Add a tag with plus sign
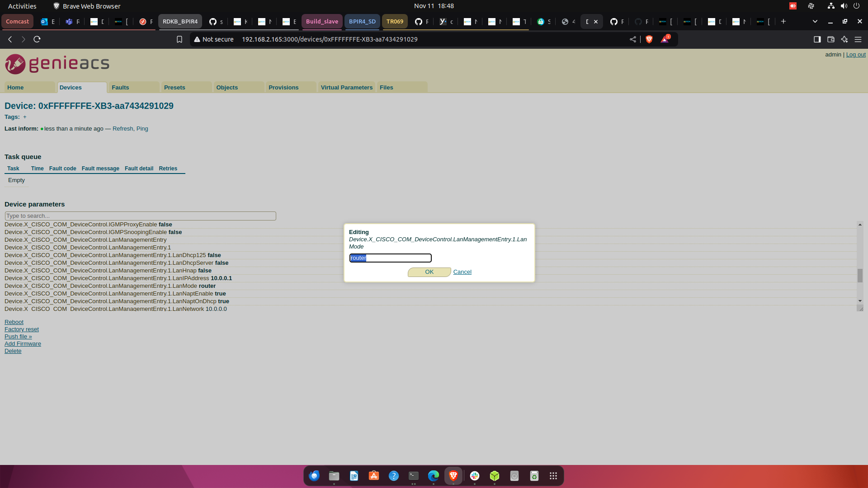Viewport: 868px width, 488px height. tap(25, 117)
